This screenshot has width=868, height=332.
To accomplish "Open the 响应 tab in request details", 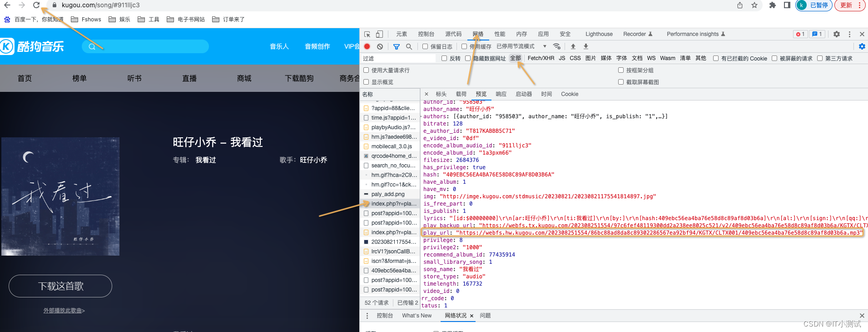I will (501, 94).
